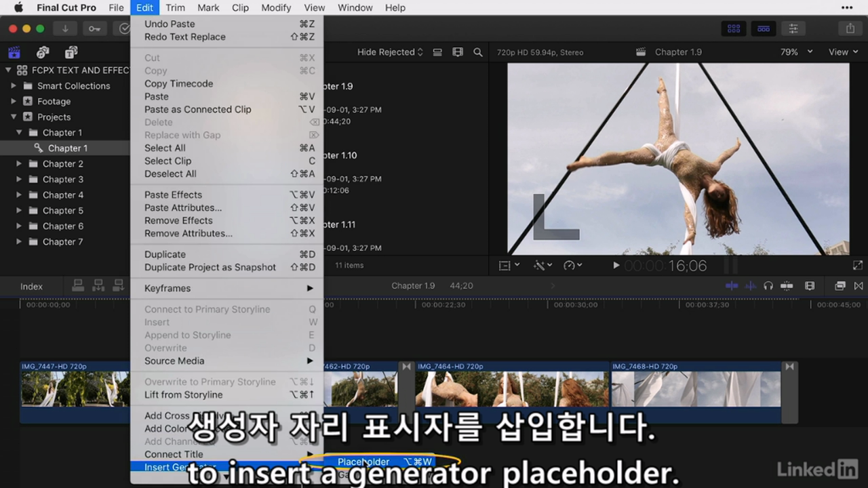868x488 pixels.
Task: Go forward in timeline history arrow
Action: tap(552, 286)
